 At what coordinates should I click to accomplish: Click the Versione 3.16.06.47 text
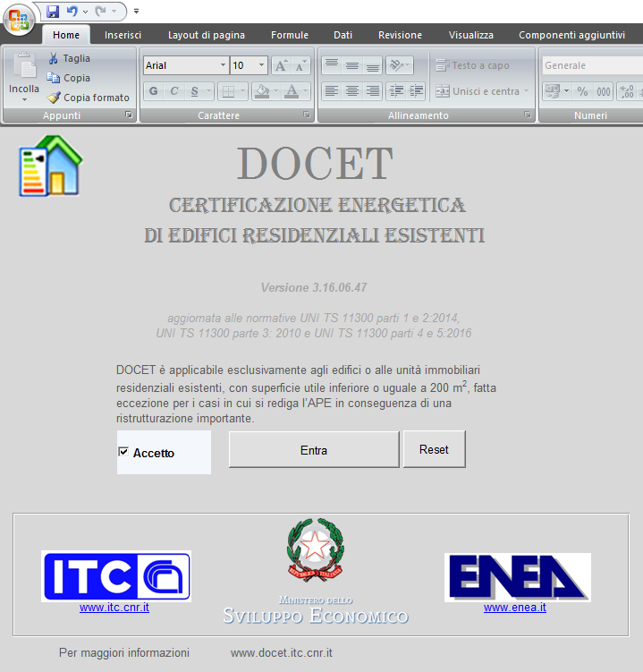pos(314,287)
